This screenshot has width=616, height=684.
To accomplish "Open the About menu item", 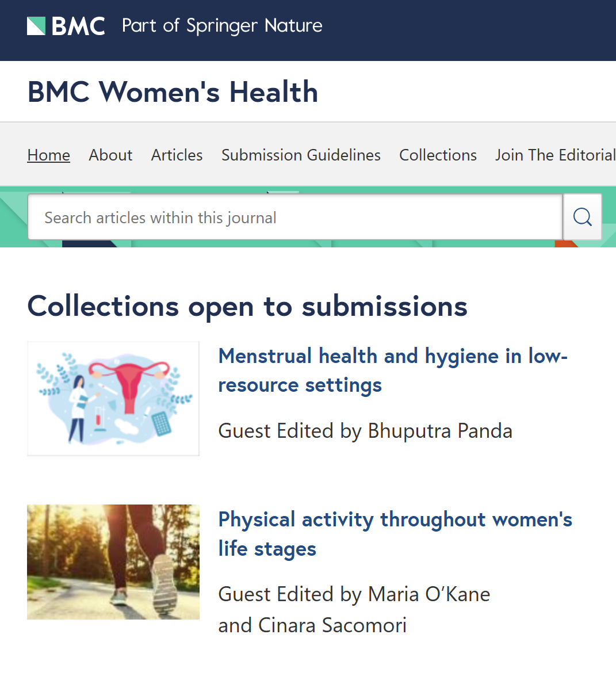I will coord(110,155).
